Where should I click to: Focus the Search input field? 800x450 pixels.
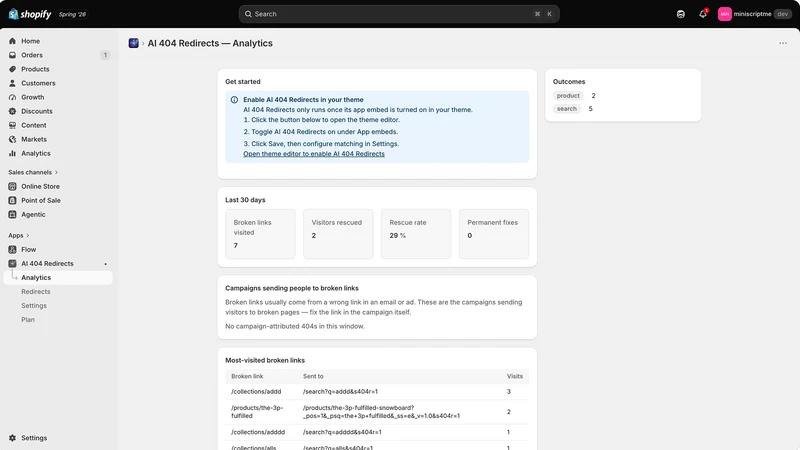(x=399, y=14)
